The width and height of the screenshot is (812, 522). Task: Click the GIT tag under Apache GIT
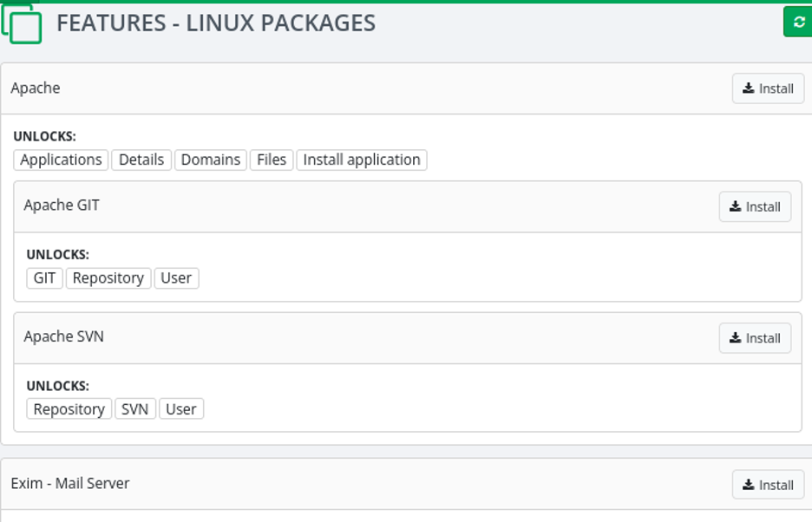coord(44,278)
